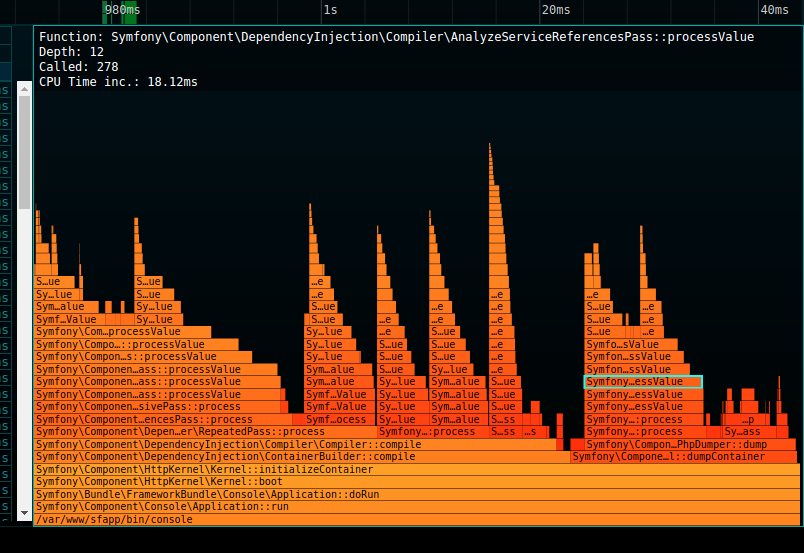Click the scrollbar down arrow
Image resolution: width=804 pixels, height=553 pixels.
pyautogui.click(x=24, y=513)
